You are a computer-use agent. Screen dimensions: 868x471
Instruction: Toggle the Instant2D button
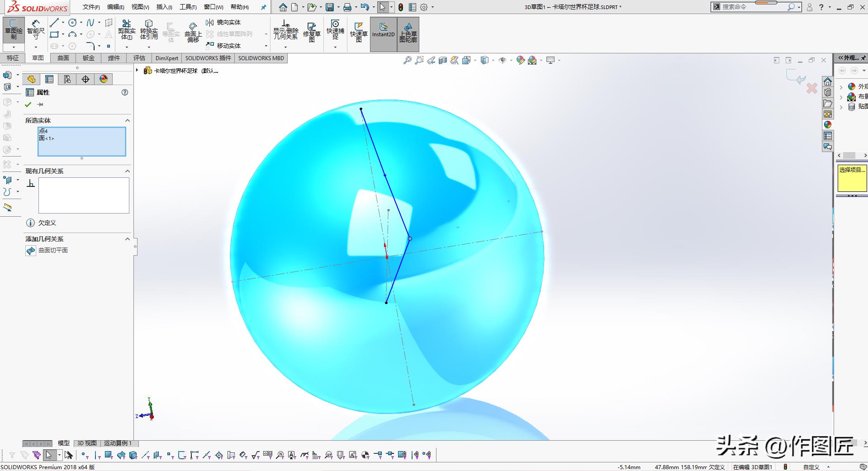pyautogui.click(x=383, y=30)
